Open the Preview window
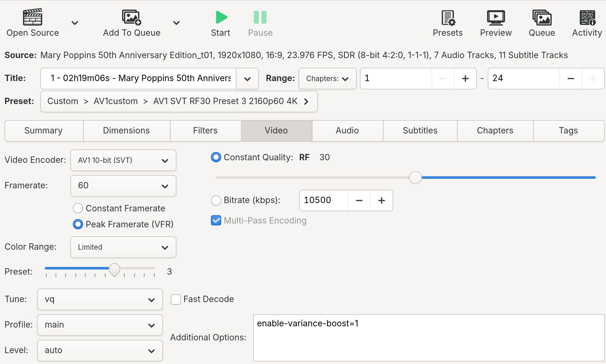606x364 pixels. pyautogui.click(x=495, y=22)
